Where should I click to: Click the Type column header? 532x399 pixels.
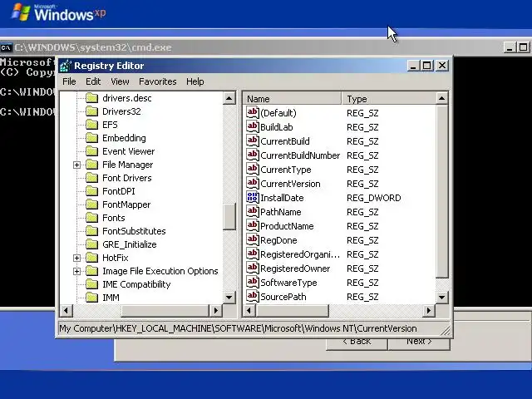389,99
